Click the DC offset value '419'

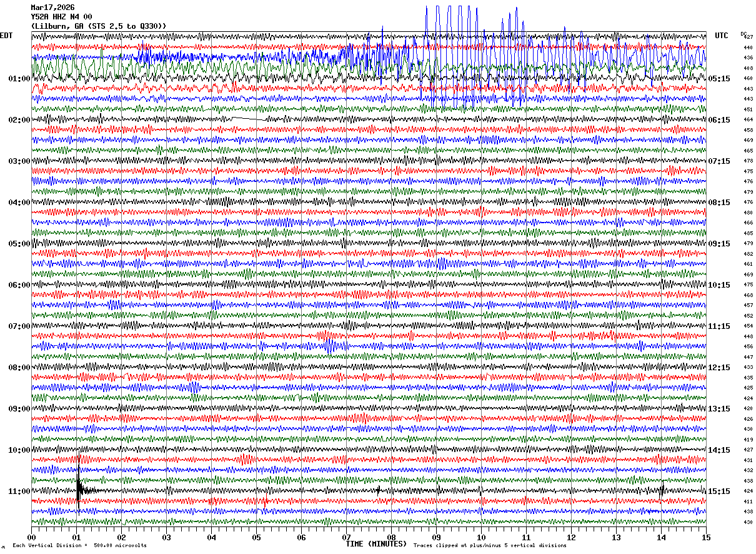tap(748, 440)
